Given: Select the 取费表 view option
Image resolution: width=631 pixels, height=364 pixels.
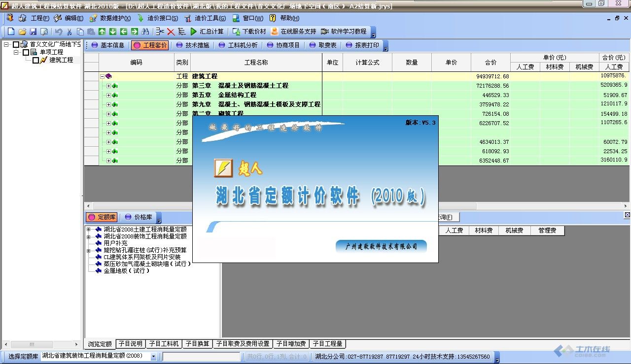Looking at the screenshot, I should pyautogui.click(x=322, y=45).
